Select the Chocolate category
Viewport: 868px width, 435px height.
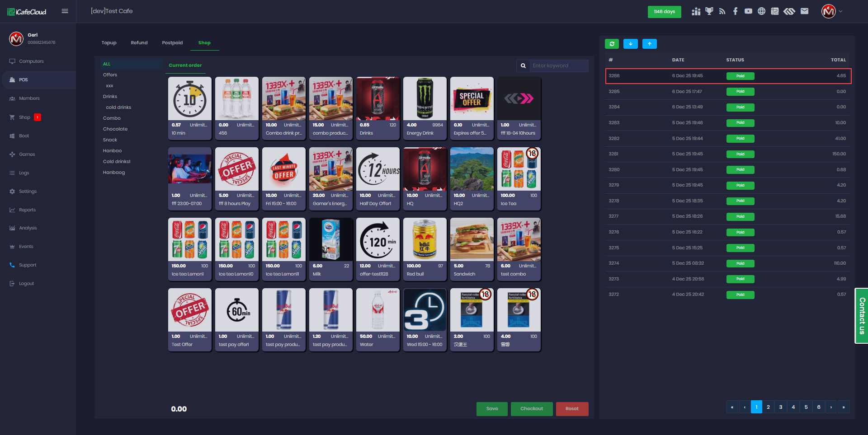(x=115, y=129)
